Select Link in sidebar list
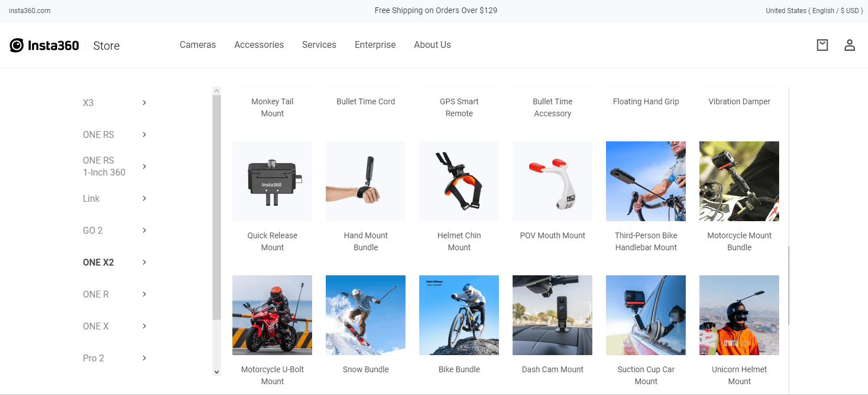 91,198
